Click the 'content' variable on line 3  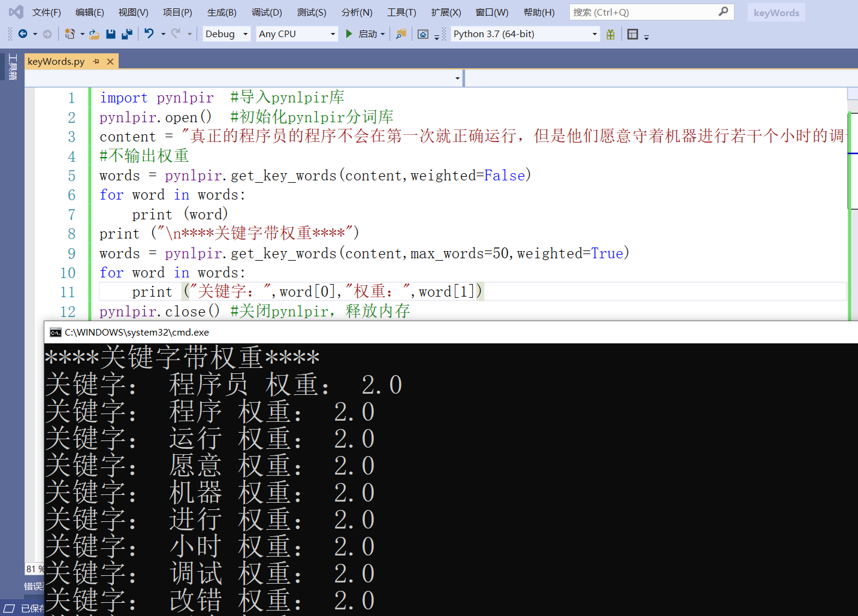point(128,137)
